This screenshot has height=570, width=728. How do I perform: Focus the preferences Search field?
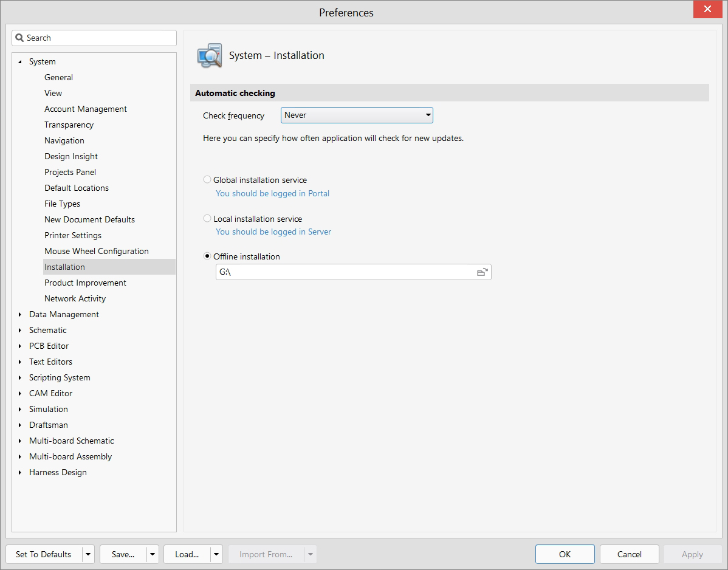point(94,38)
